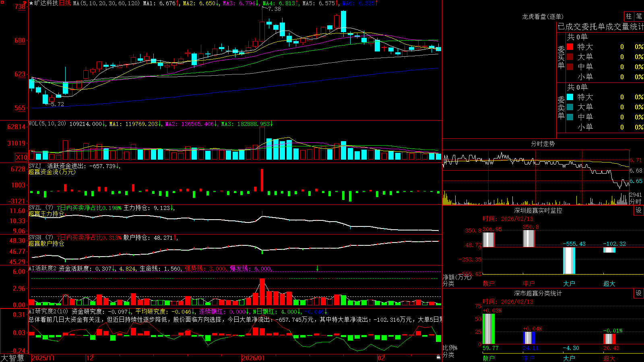Click the 中户 24.11 blue bar
The width and height of the screenshot is (644, 362).
click(529, 338)
